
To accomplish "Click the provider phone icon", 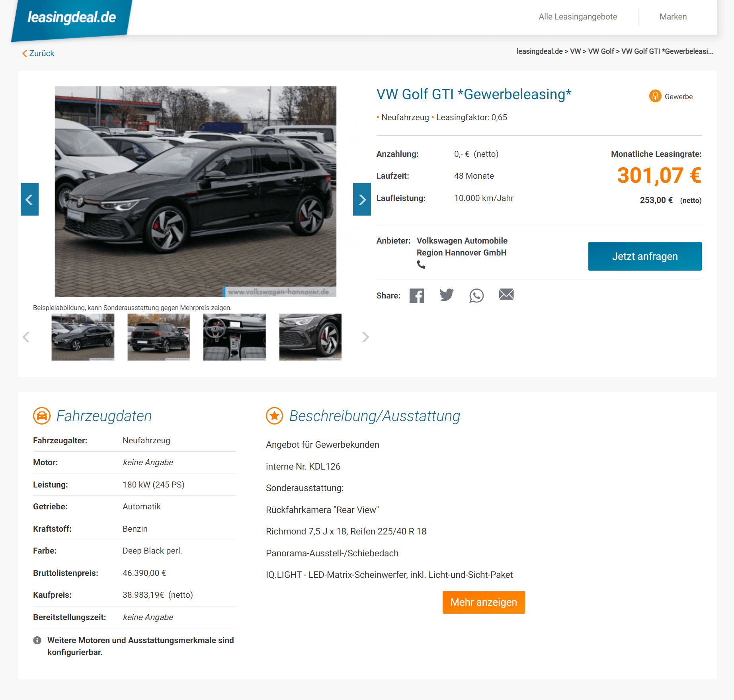I will [x=421, y=264].
